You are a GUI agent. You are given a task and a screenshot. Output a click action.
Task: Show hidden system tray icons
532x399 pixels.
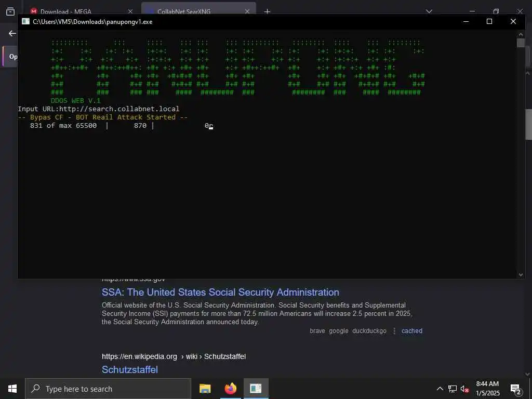click(x=440, y=389)
